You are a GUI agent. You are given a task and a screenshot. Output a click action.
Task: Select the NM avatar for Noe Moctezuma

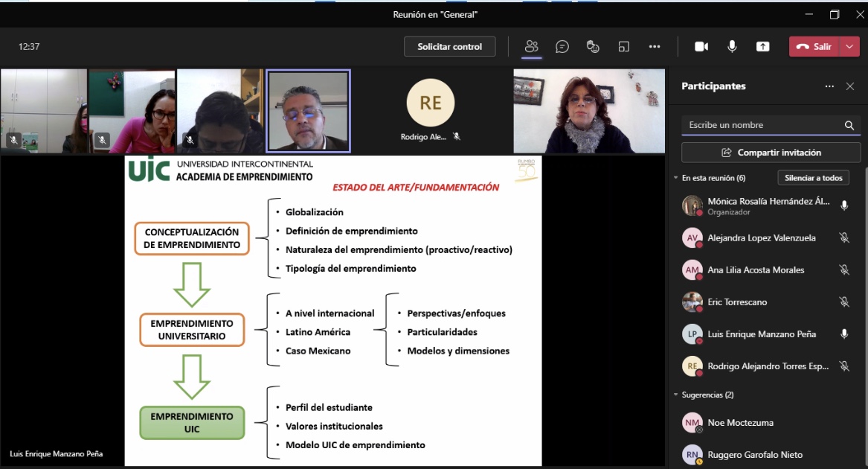[692, 422]
